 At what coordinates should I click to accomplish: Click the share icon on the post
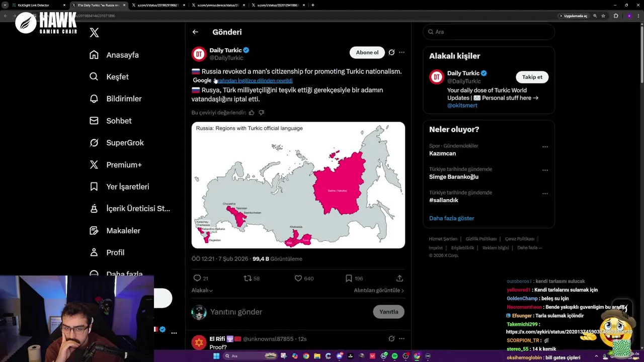click(x=399, y=278)
